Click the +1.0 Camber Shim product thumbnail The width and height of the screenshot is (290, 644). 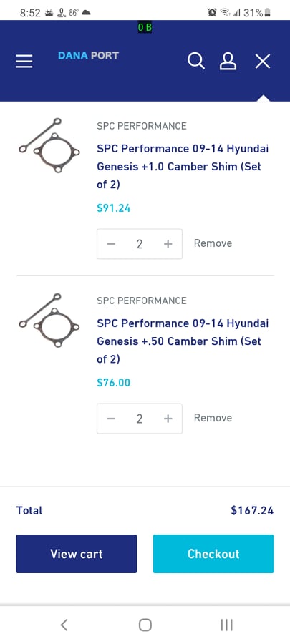[x=49, y=145]
